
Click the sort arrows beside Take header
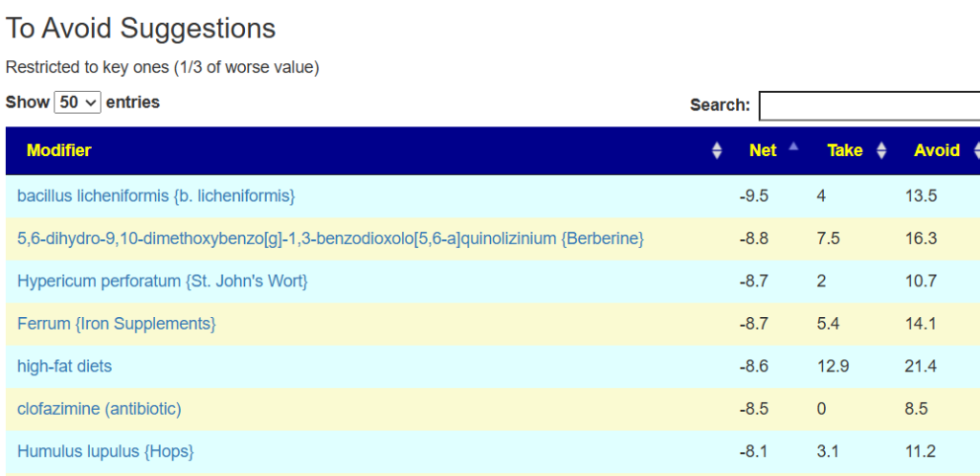coord(881,151)
